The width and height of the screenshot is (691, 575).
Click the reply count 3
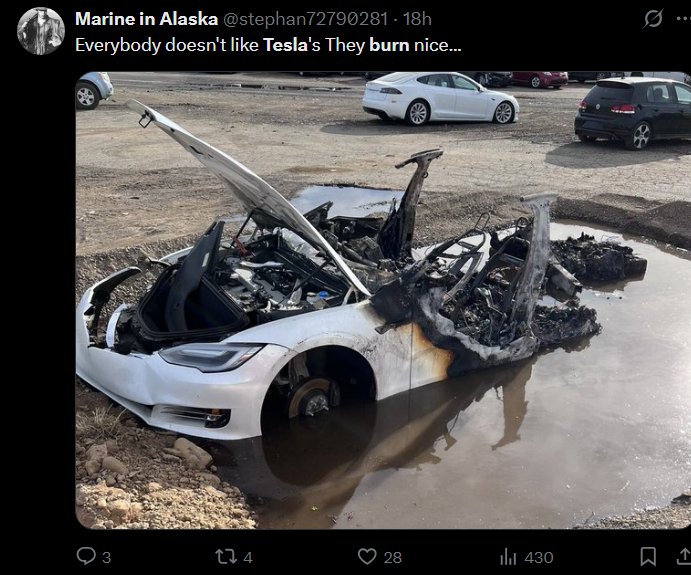click(x=106, y=558)
